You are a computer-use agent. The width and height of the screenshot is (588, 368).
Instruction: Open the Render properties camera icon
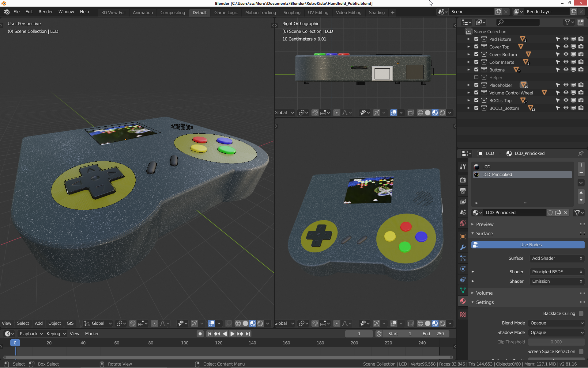[463, 180]
